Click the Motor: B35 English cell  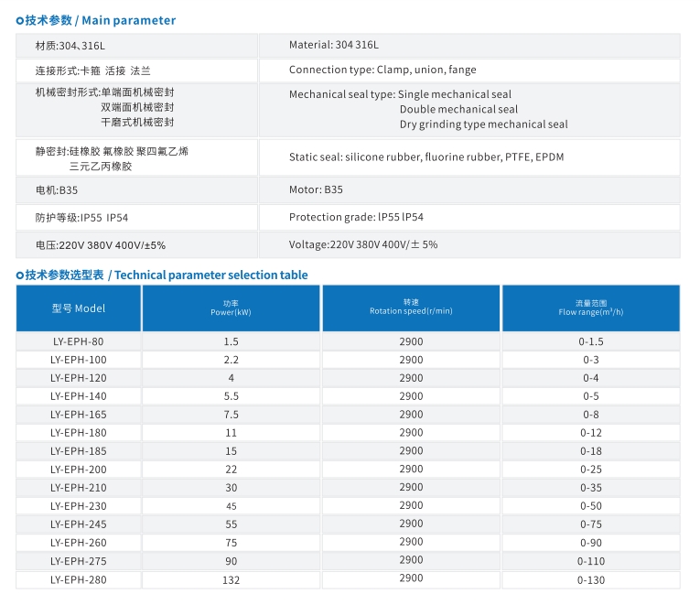pos(316,190)
